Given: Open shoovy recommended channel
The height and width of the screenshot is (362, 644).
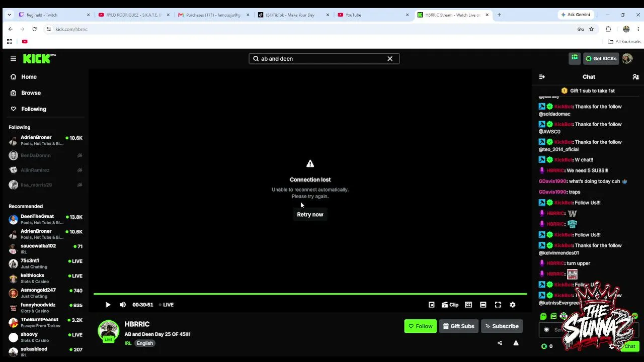Looking at the screenshot, I should [45, 337].
